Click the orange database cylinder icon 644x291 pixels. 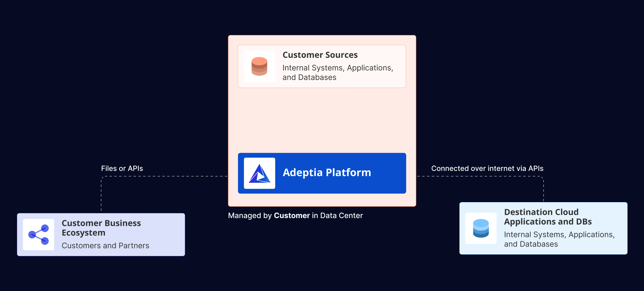259,66
